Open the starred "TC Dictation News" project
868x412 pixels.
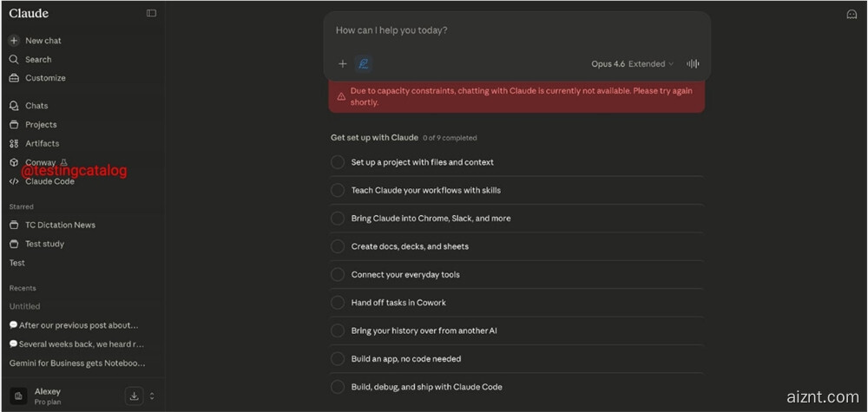[x=60, y=226]
